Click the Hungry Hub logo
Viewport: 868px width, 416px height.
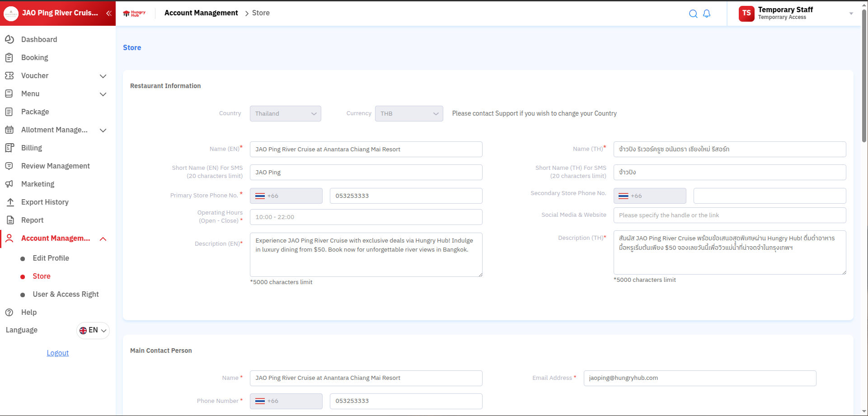tap(134, 13)
